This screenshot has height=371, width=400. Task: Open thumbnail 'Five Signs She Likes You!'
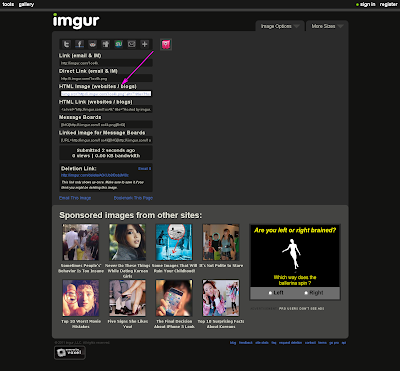click(x=127, y=298)
